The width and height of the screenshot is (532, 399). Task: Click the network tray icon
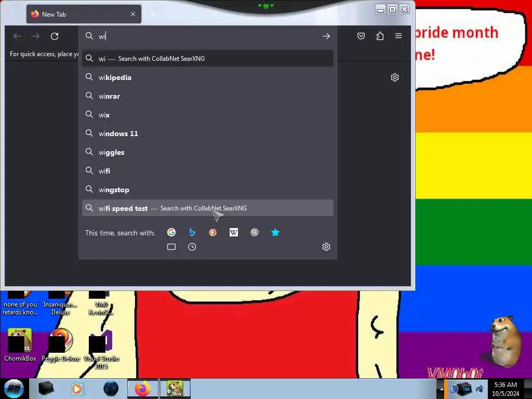click(464, 389)
